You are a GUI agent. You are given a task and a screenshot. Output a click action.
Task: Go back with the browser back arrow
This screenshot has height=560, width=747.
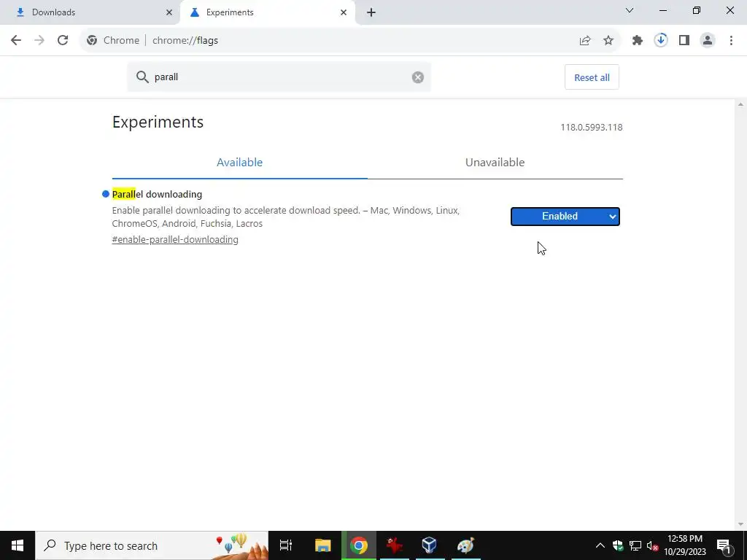[x=16, y=41]
